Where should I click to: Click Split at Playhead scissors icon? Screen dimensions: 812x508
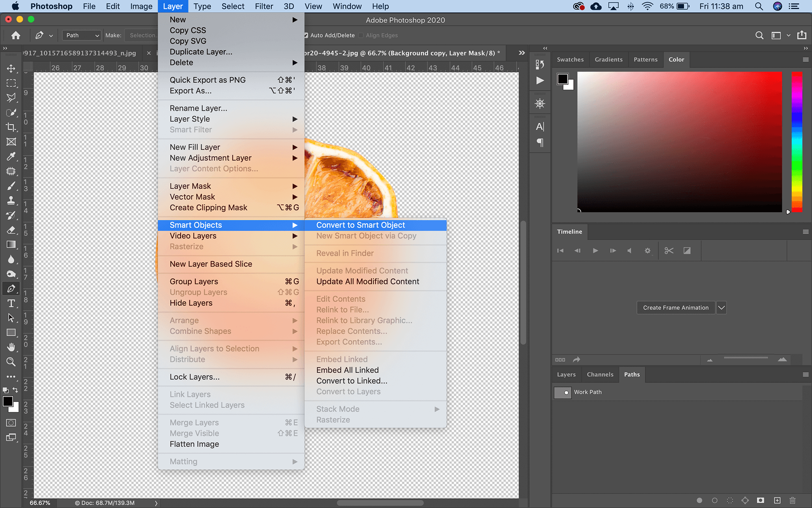pyautogui.click(x=669, y=251)
